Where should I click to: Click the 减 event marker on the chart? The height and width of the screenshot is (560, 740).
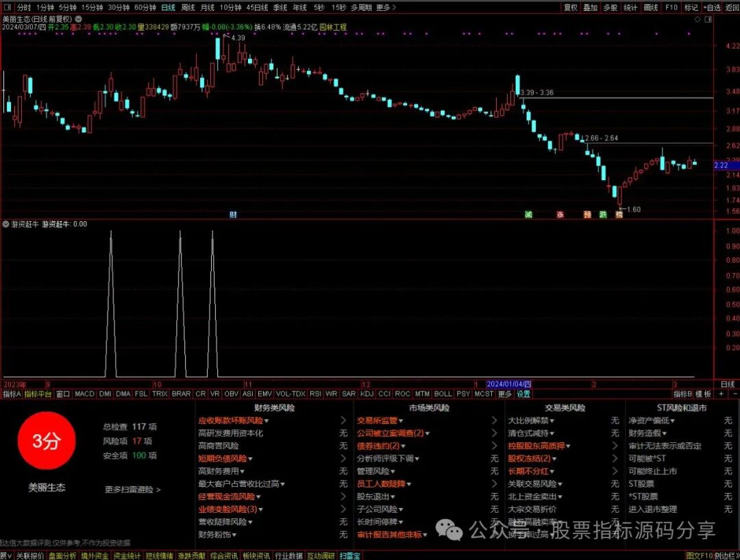pos(528,214)
